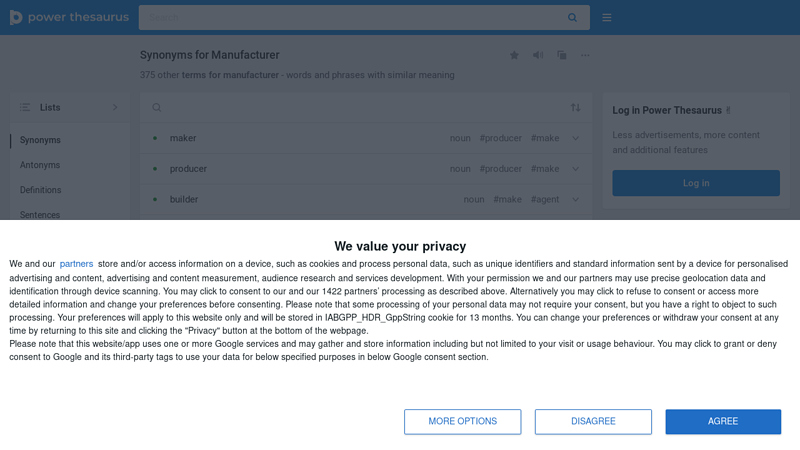Select the Antonyms tab in sidebar

click(x=40, y=165)
